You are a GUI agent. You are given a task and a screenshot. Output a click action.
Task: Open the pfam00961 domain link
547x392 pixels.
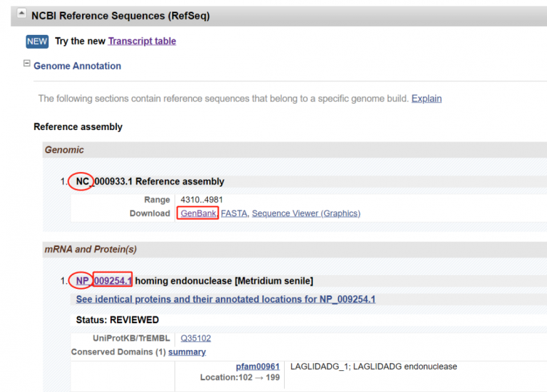click(x=258, y=367)
